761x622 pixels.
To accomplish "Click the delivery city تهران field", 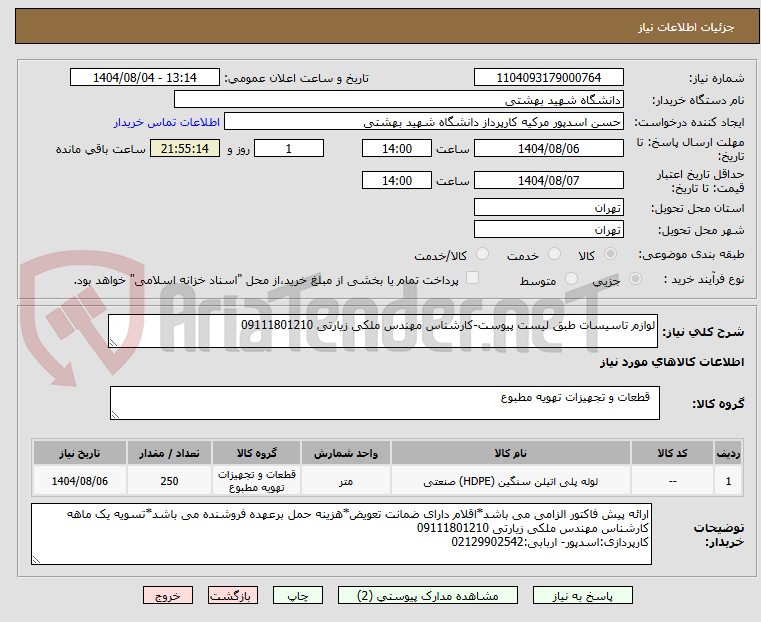I will click(548, 229).
